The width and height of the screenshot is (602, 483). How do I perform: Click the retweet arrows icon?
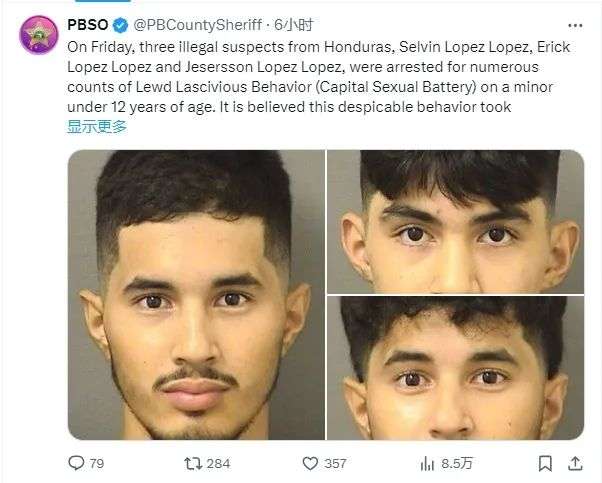[x=193, y=463]
